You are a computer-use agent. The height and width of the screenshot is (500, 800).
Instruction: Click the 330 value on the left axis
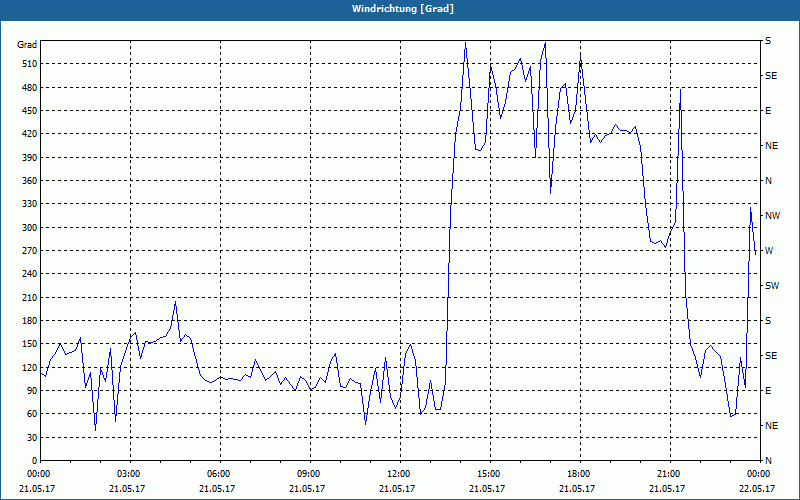(29, 204)
